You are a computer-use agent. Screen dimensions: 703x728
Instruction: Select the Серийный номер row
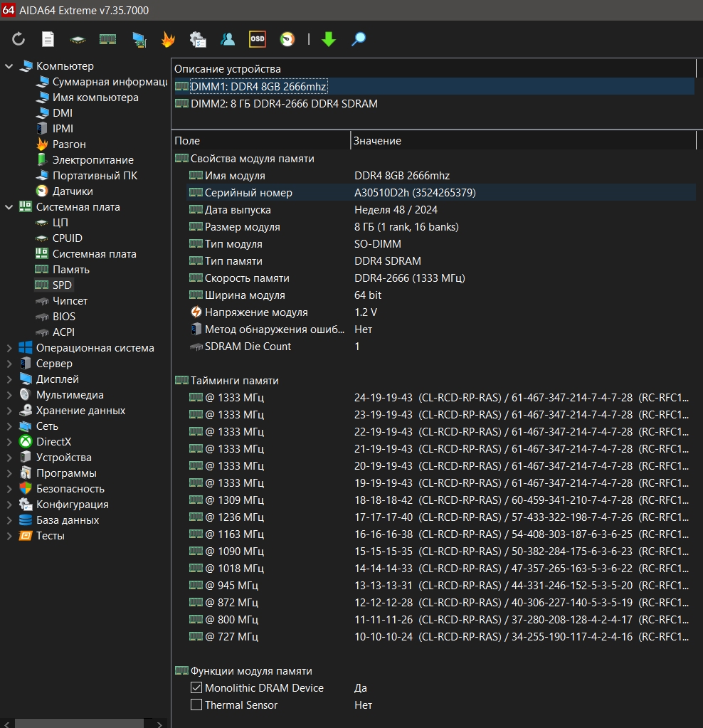[x=441, y=193]
